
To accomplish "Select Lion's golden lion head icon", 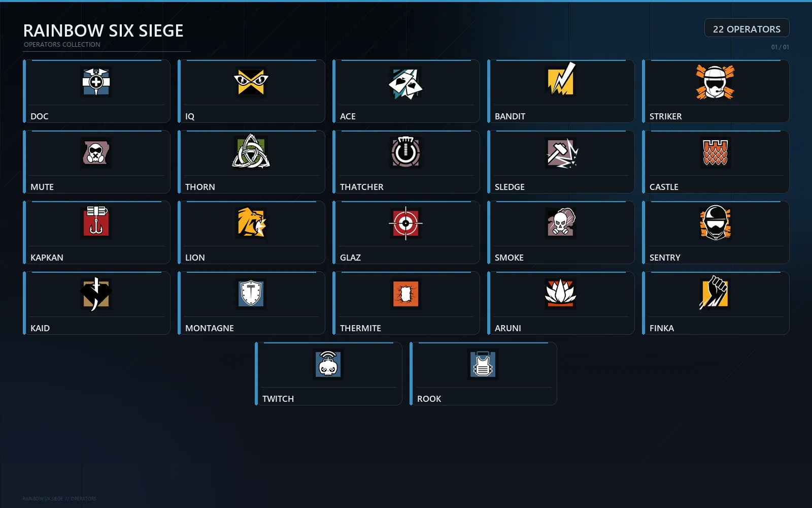I will coord(252,223).
